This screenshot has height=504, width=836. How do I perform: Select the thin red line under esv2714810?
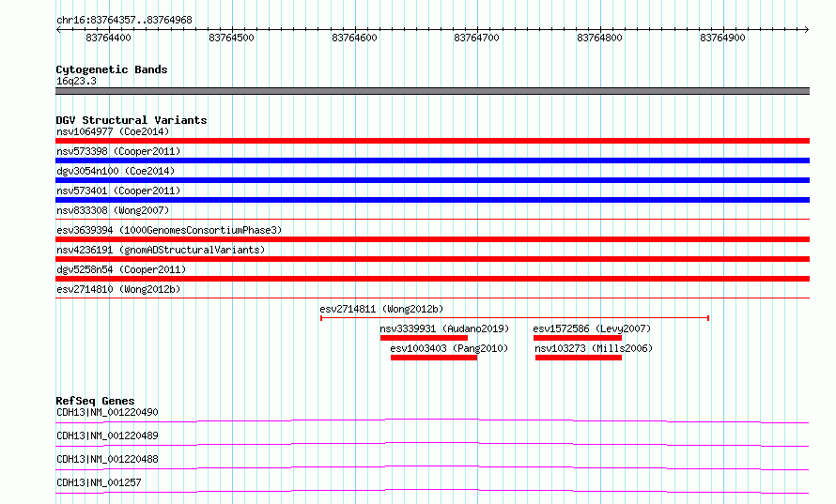[x=432, y=298]
